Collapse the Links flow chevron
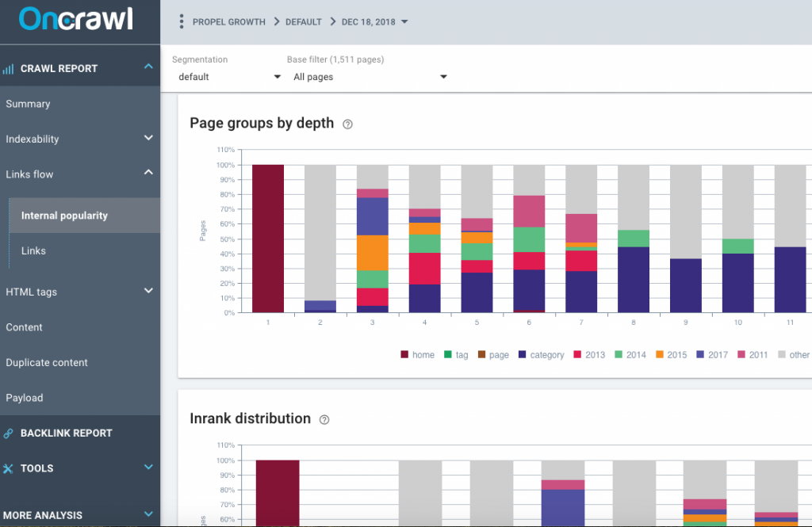 pos(148,173)
